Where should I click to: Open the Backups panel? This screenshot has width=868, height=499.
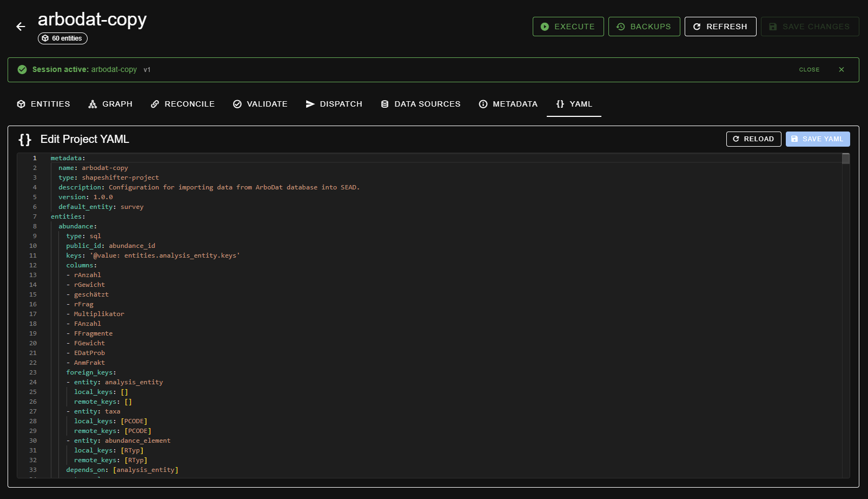click(x=644, y=27)
